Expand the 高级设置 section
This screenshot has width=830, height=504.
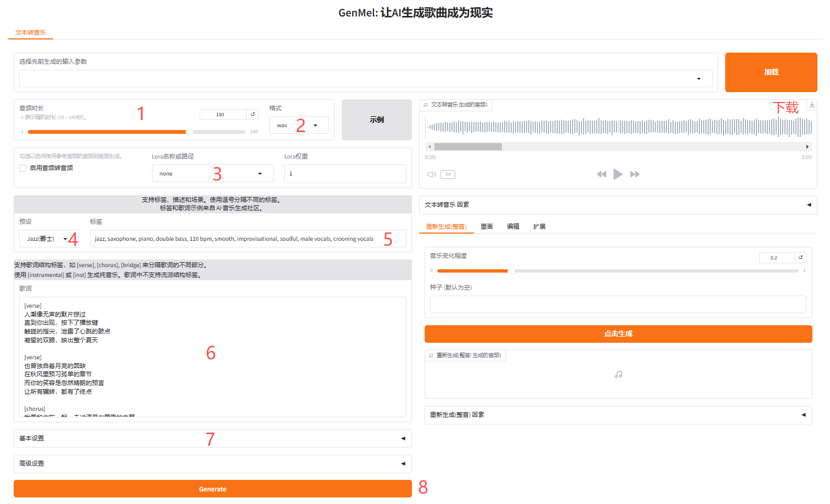213,464
